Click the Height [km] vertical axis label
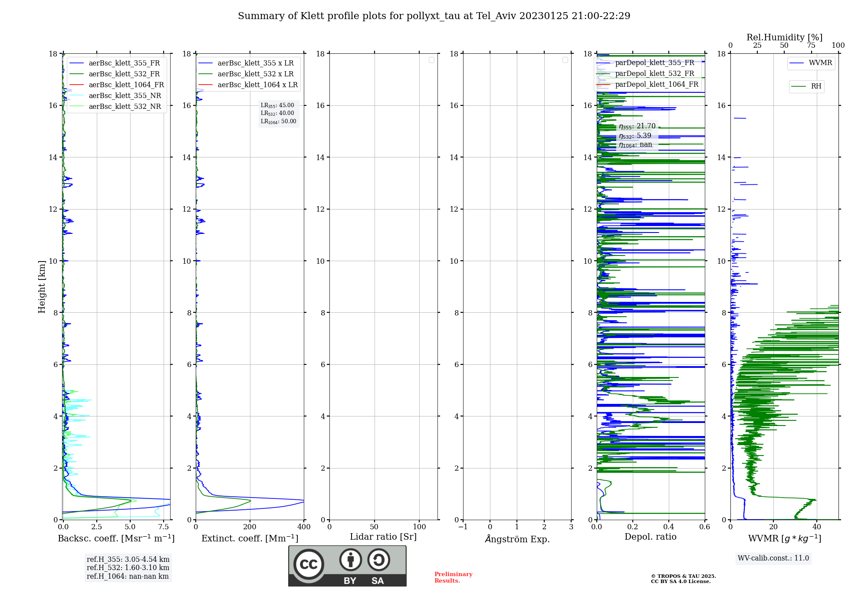This screenshot has height=590, width=868. point(42,287)
